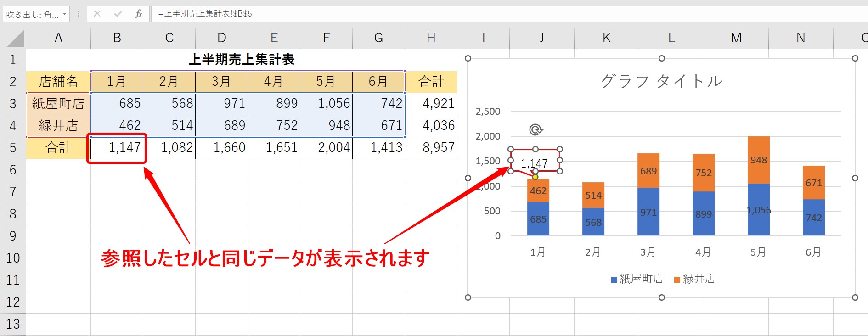Click the orange 2月 bar segment labeled 514
Viewport: 868px width, 336px height.
(593, 196)
